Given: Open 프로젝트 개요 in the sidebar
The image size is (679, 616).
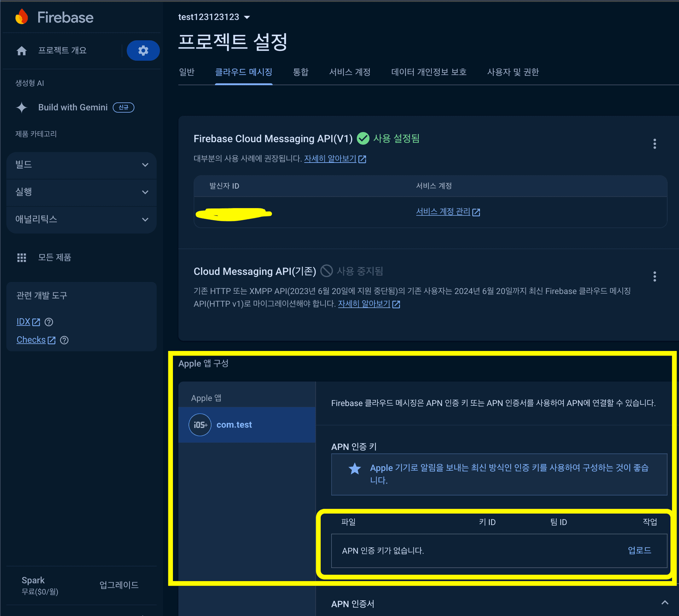Looking at the screenshot, I should [x=62, y=51].
